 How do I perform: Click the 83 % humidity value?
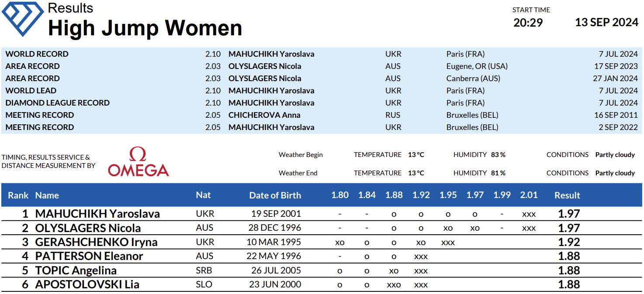point(498,155)
